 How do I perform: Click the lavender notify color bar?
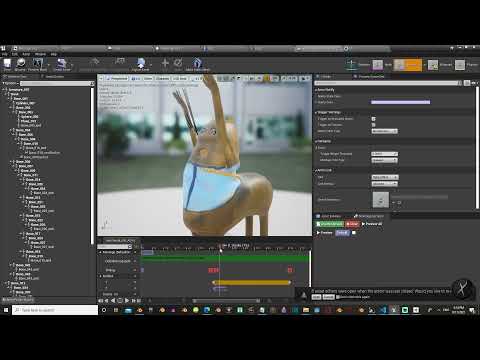tap(400, 102)
